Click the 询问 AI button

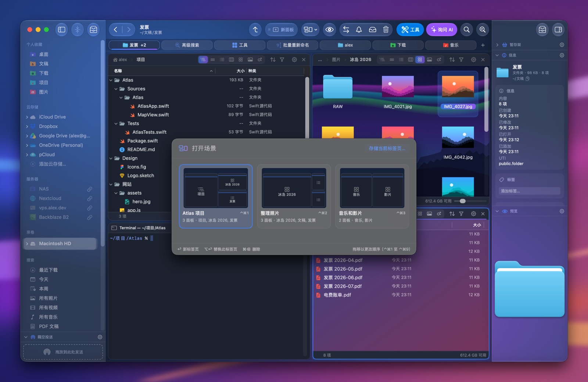point(442,30)
